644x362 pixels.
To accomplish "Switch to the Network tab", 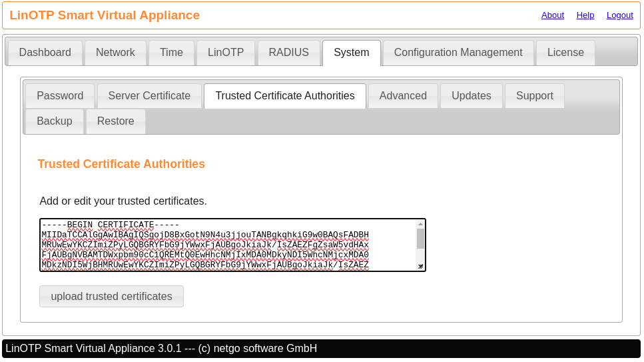I will click(x=115, y=53).
